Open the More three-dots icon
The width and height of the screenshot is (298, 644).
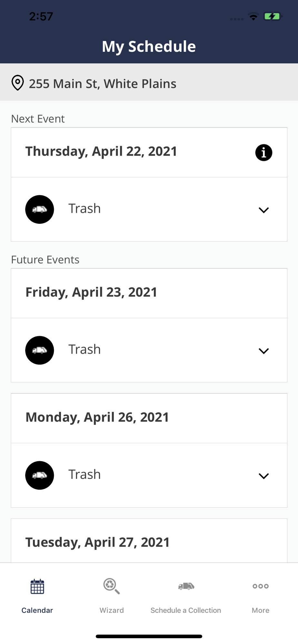pos(261,586)
